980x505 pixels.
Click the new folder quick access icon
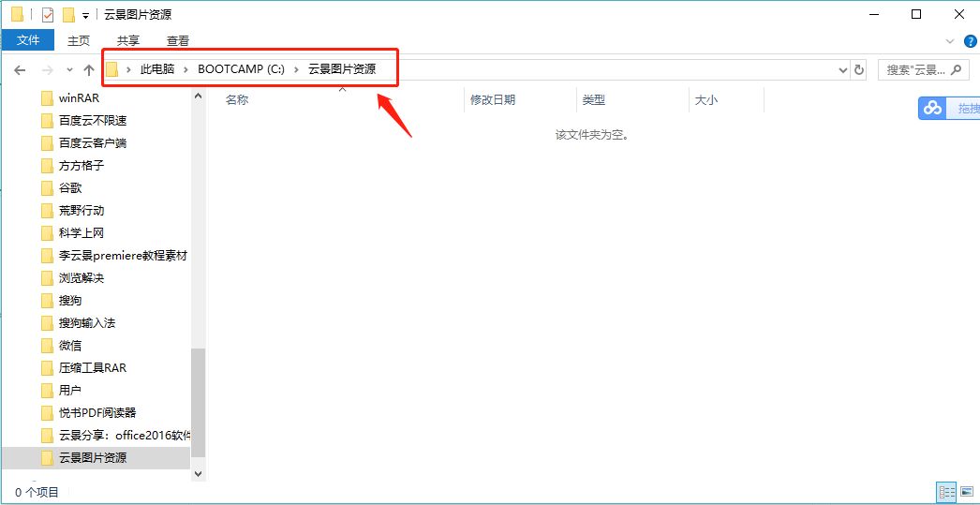68,14
